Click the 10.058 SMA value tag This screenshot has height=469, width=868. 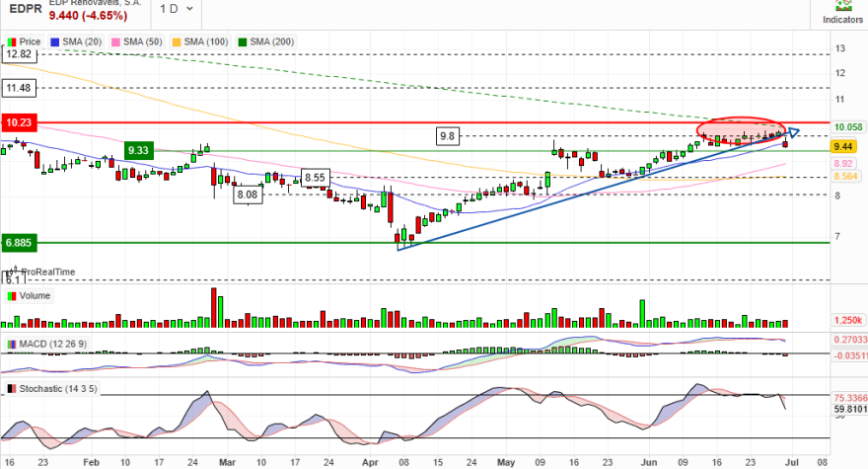click(x=848, y=127)
